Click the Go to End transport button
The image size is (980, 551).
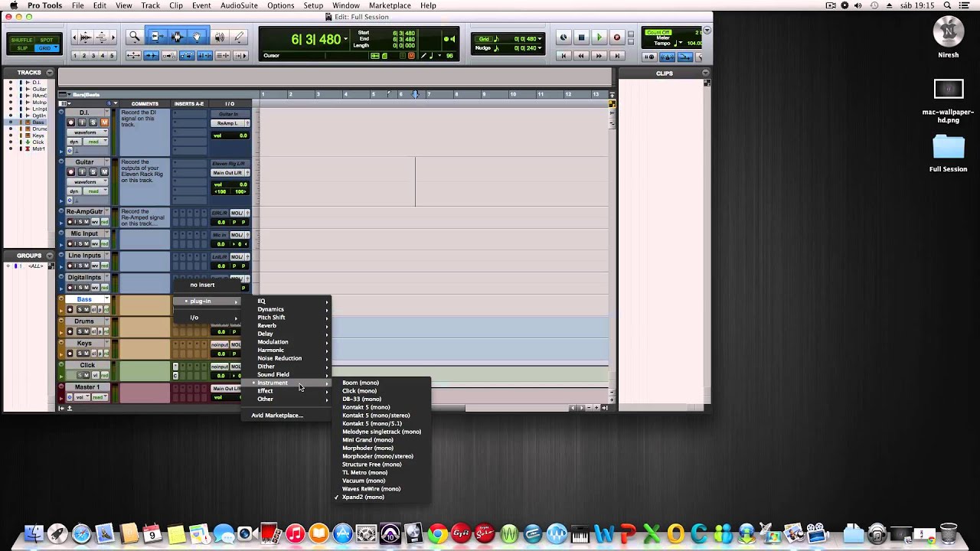pos(616,56)
